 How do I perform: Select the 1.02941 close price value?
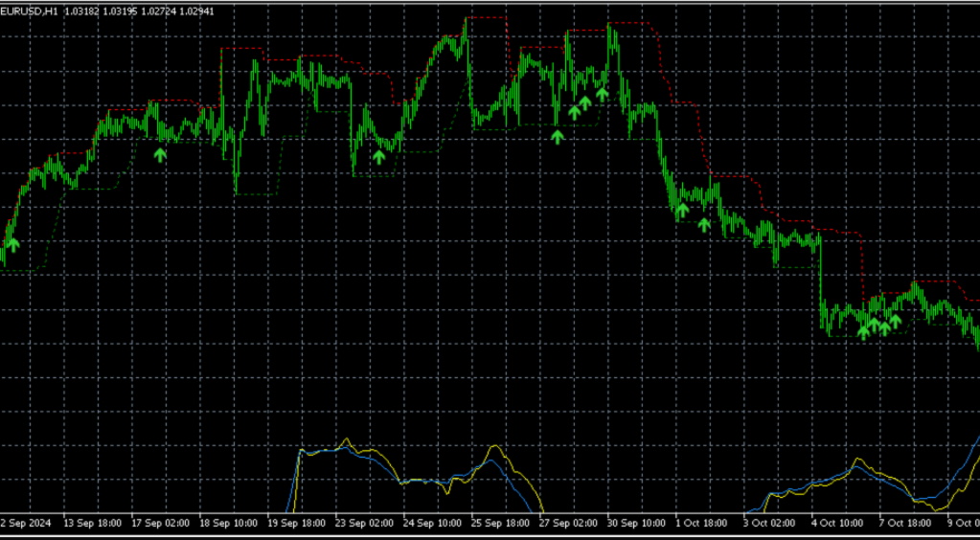(197, 11)
